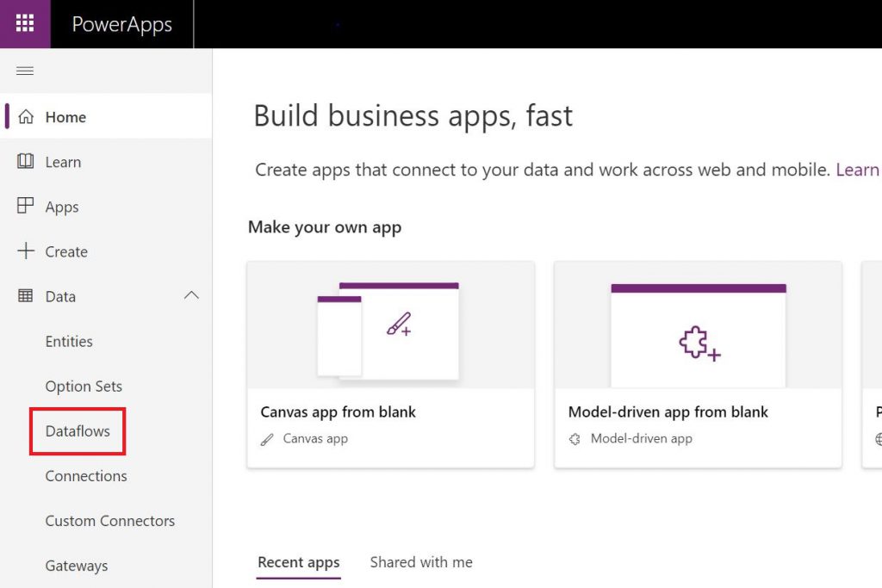Viewport: 882px width, 588px height.
Task: Click the PowerApps title in the header
Action: (x=122, y=24)
